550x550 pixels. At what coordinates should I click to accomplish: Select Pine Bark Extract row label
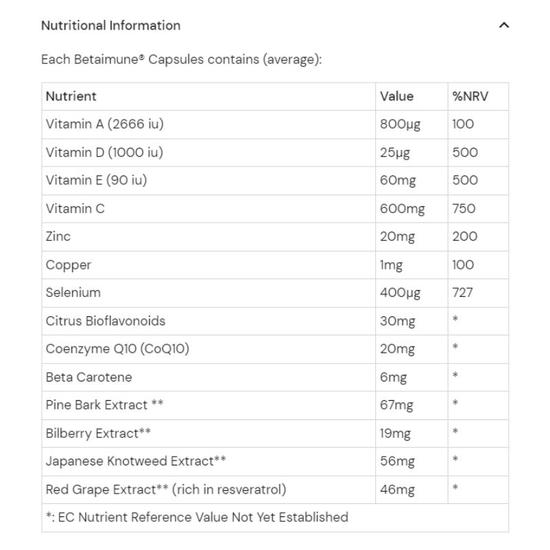(104, 405)
